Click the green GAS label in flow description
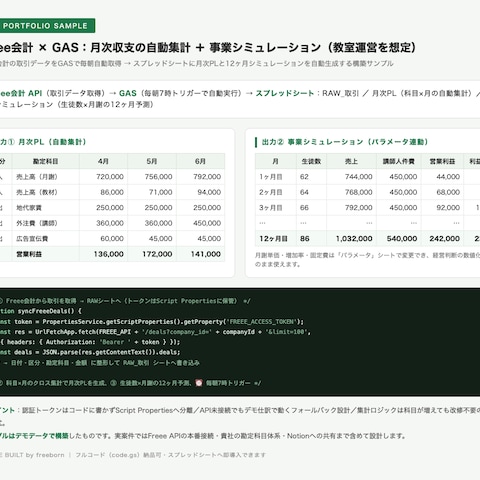The image size is (480, 480). coord(128,93)
